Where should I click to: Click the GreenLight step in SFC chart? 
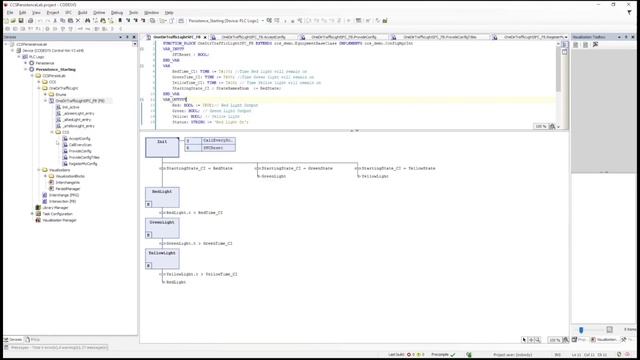click(162, 228)
